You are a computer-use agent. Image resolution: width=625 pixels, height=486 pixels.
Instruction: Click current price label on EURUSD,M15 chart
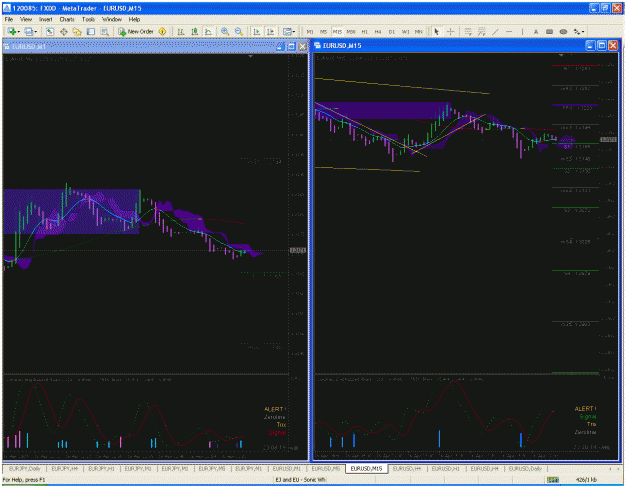[x=608, y=139]
